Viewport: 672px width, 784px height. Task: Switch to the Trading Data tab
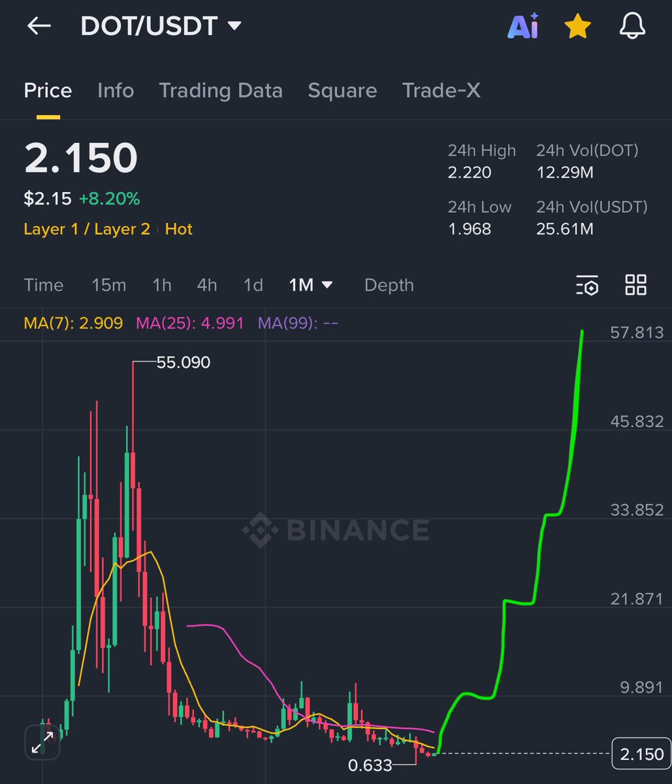point(221,90)
